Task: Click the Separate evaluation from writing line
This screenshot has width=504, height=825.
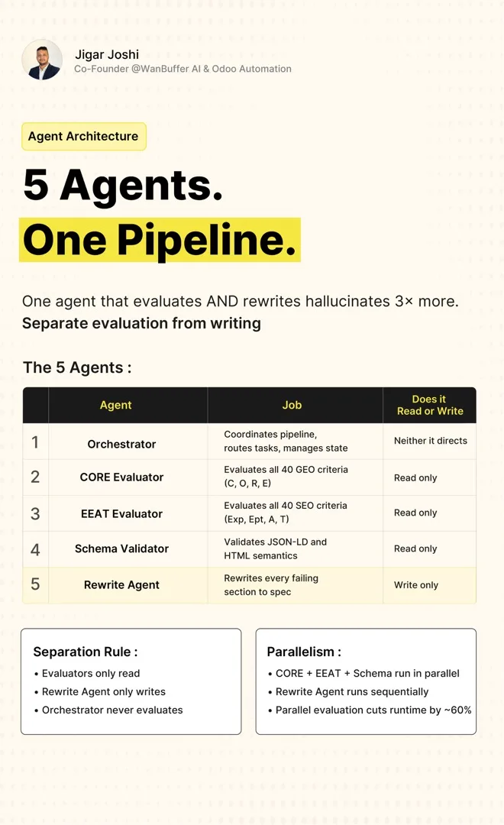Action: (141, 323)
